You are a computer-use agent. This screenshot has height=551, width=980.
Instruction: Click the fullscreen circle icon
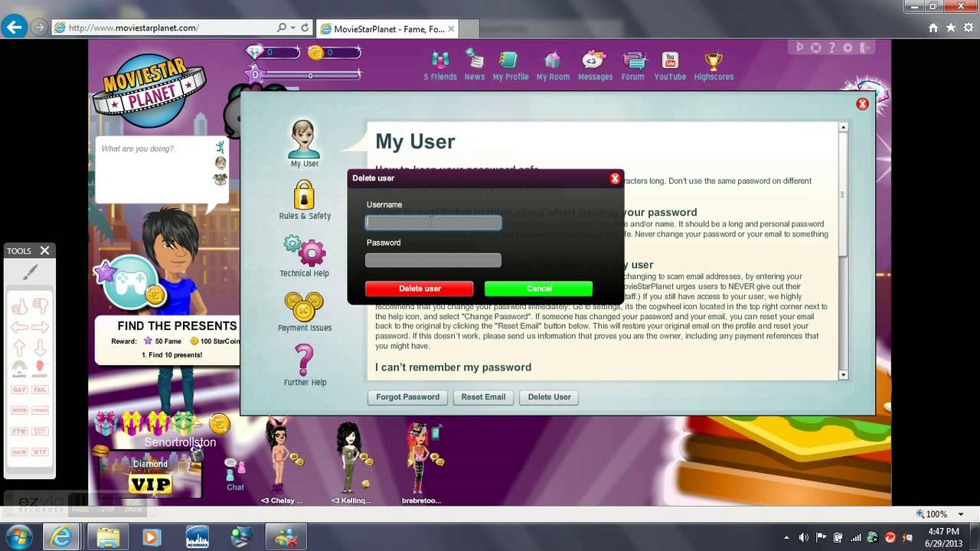815,47
